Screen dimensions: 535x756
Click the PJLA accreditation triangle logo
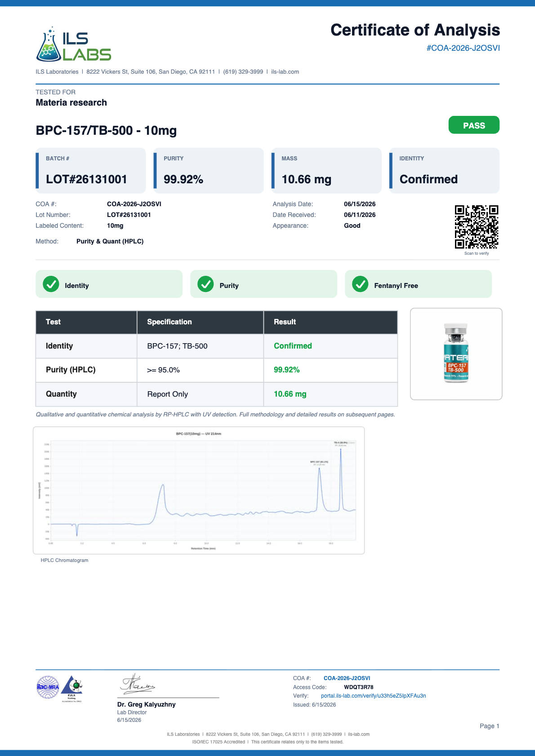pos(72,688)
